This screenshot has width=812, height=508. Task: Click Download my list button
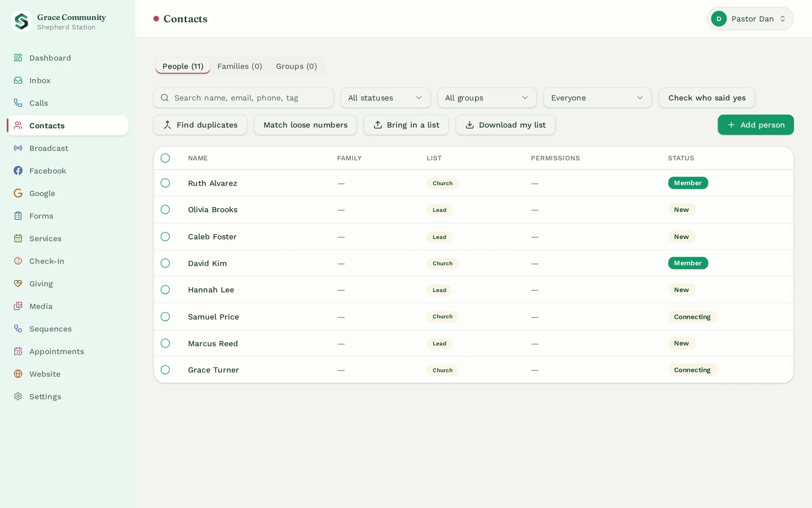[x=505, y=125]
